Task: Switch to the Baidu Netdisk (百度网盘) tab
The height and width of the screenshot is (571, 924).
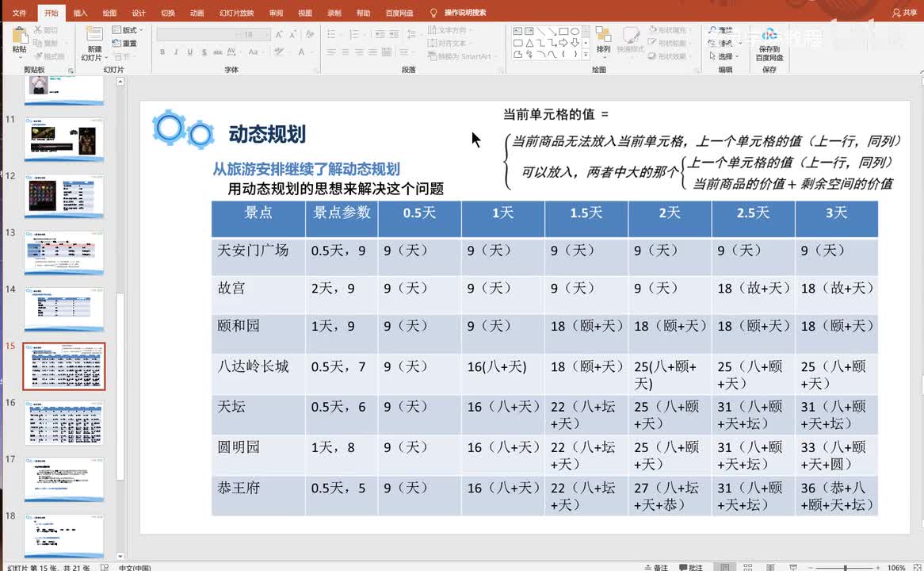Action: (399, 13)
